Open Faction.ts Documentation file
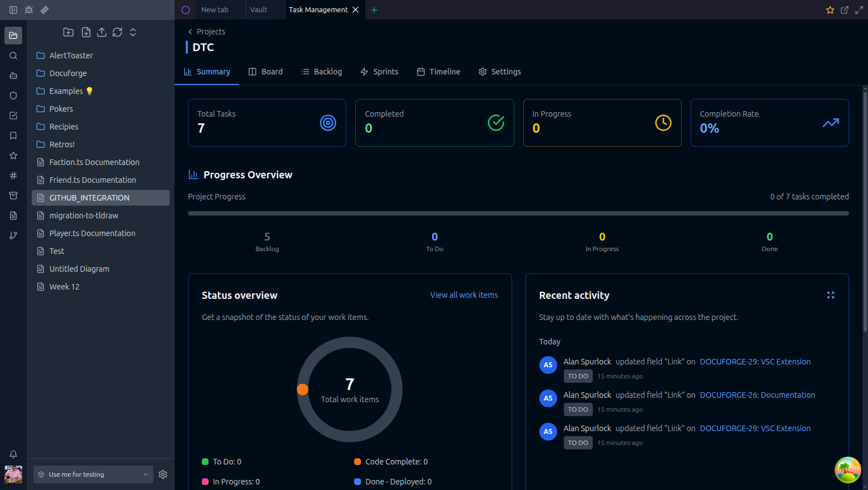The image size is (868, 490). point(101,162)
